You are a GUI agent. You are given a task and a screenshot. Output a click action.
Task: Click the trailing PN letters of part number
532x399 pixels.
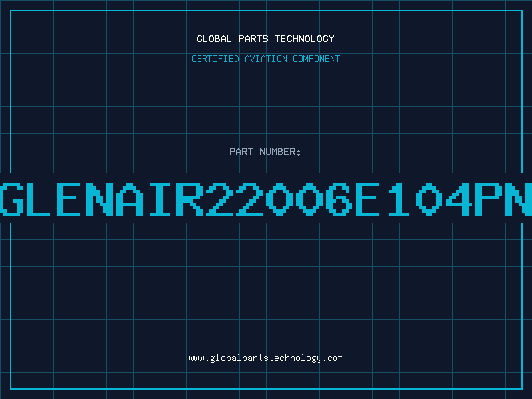point(503,199)
